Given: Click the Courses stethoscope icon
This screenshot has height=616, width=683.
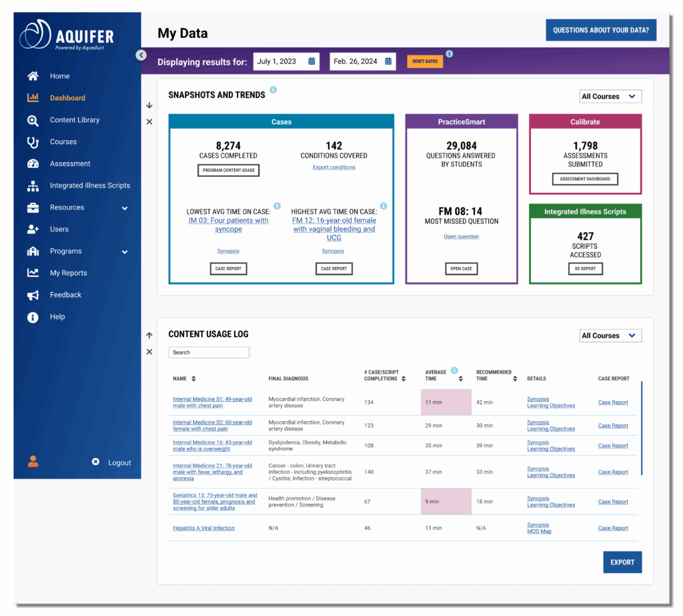Looking at the screenshot, I should click(x=33, y=143).
